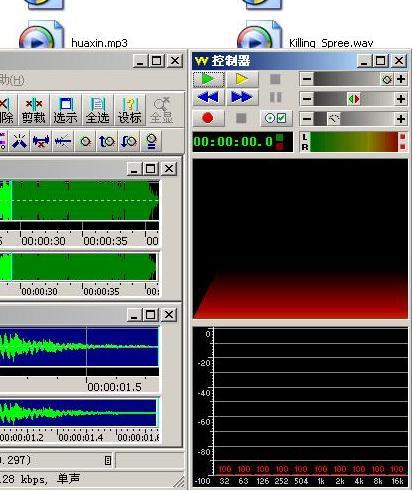Click the 设标 set marker icon
The width and height of the screenshot is (413, 491).
[130, 110]
